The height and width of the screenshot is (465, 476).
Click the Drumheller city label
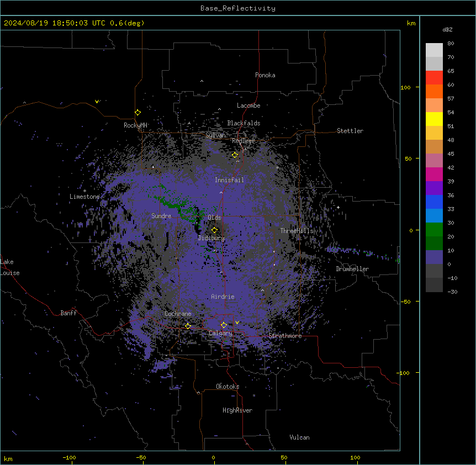pos(352,269)
